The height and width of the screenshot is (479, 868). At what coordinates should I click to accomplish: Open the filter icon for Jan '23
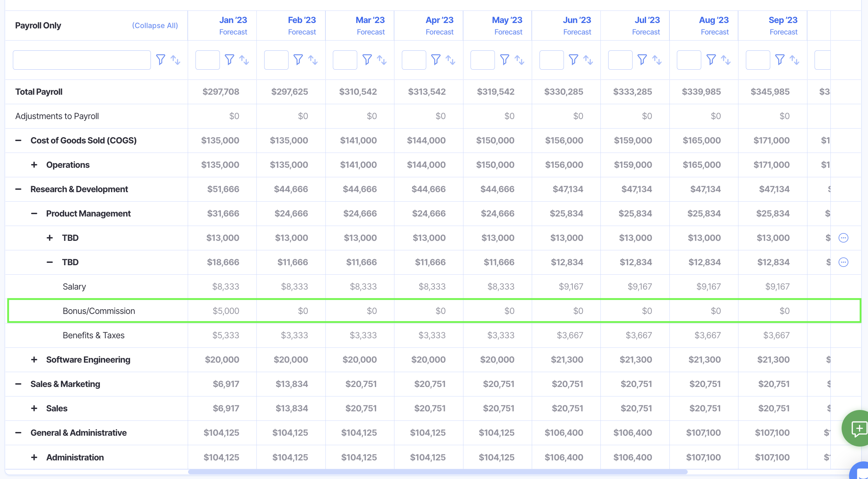[x=229, y=60]
